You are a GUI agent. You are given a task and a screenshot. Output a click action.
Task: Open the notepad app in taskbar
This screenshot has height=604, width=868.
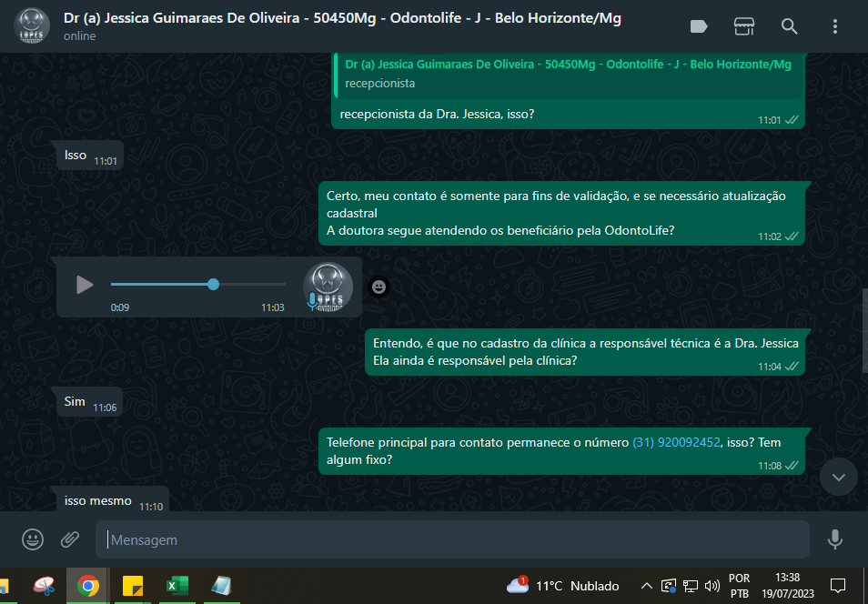click(x=221, y=586)
